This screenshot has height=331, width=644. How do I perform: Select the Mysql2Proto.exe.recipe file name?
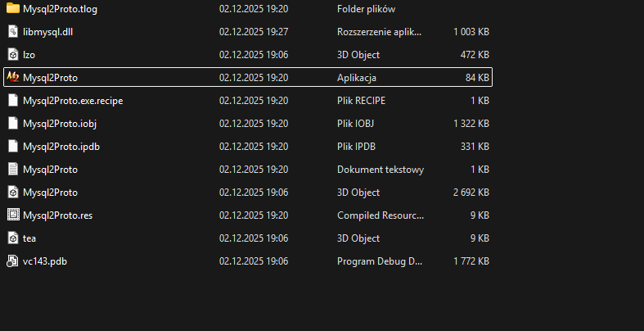73,100
